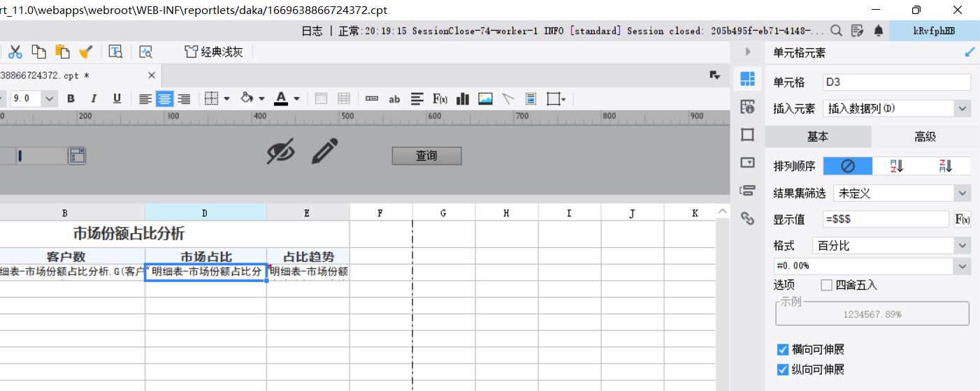980x391 pixels.
Task: Toggle the 四舍五入 checkbox
Action: pyautogui.click(x=826, y=285)
